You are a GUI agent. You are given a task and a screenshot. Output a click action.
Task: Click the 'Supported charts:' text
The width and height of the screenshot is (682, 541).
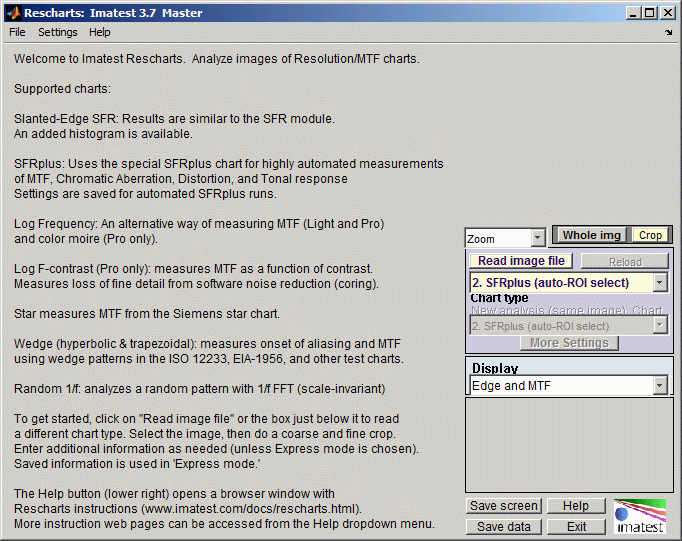pyautogui.click(x=62, y=89)
